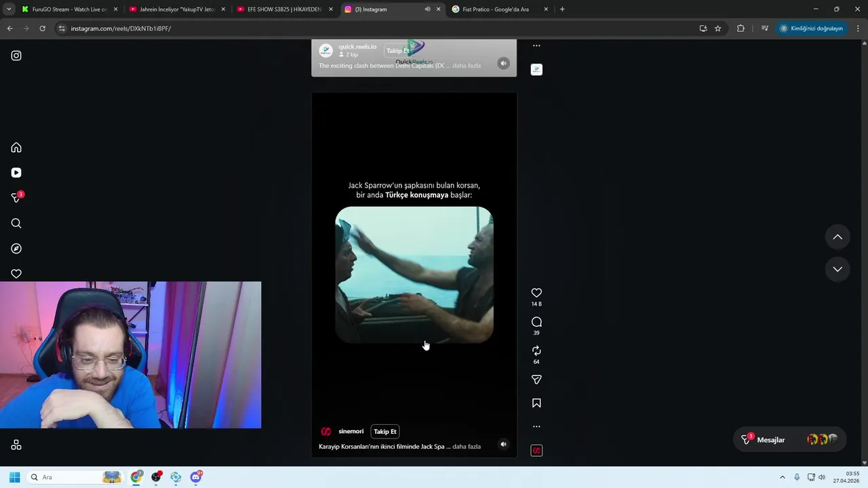Open direct messages icon with badge
Screen dimensions: 868x488
click(x=17, y=197)
